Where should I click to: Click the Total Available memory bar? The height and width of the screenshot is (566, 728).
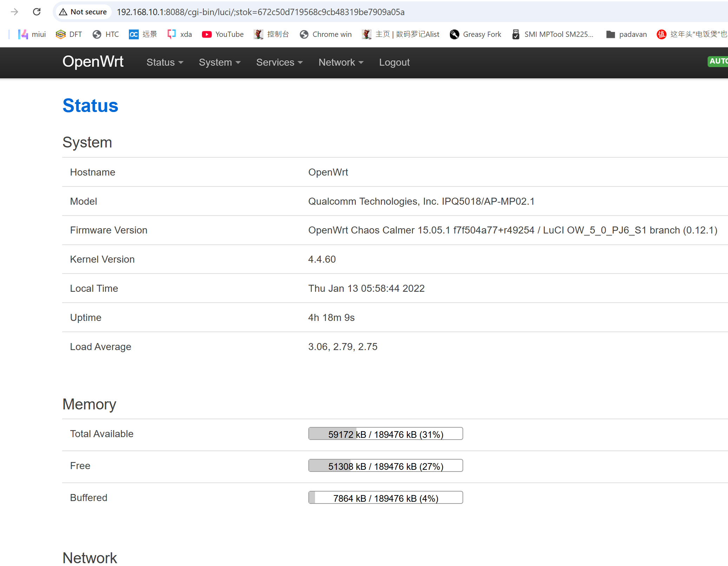385,434
